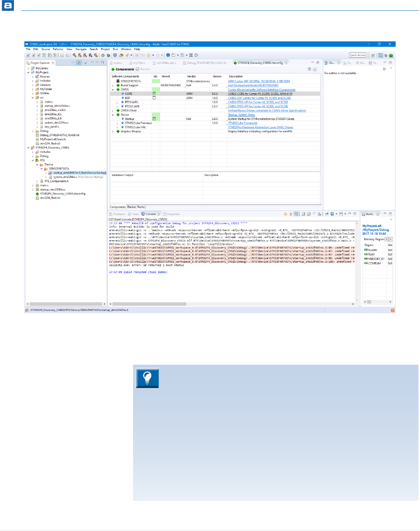Click the Debug bug icon in main toolbar

pos(103,55)
